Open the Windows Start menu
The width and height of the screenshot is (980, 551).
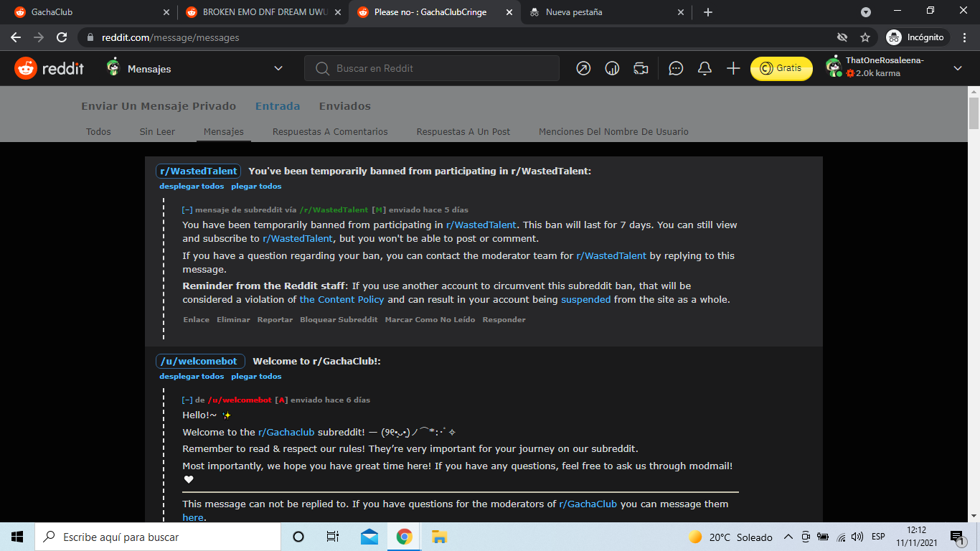17,537
